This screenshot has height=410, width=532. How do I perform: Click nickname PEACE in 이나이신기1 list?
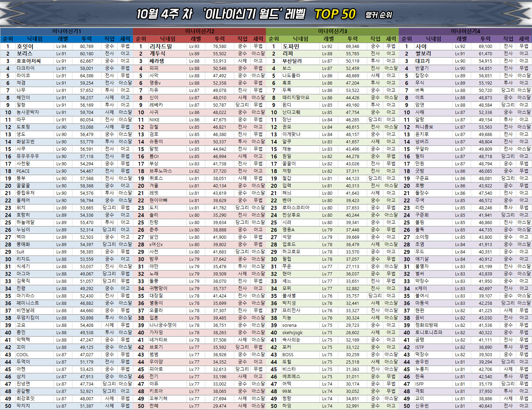(23, 171)
